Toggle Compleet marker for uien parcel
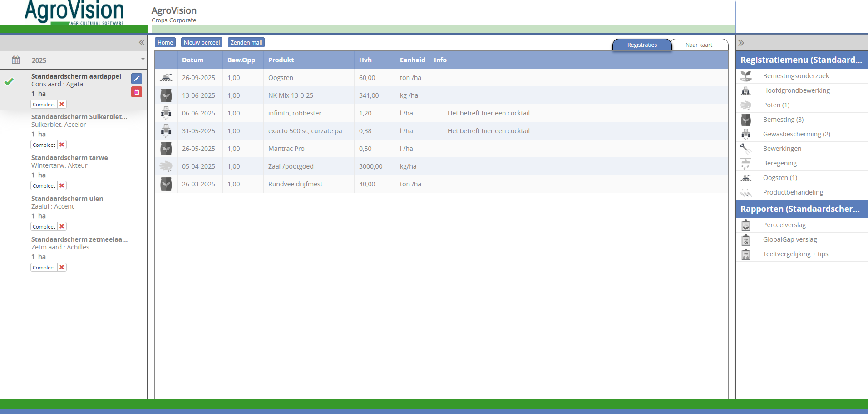868x414 pixels. coord(62,226)
